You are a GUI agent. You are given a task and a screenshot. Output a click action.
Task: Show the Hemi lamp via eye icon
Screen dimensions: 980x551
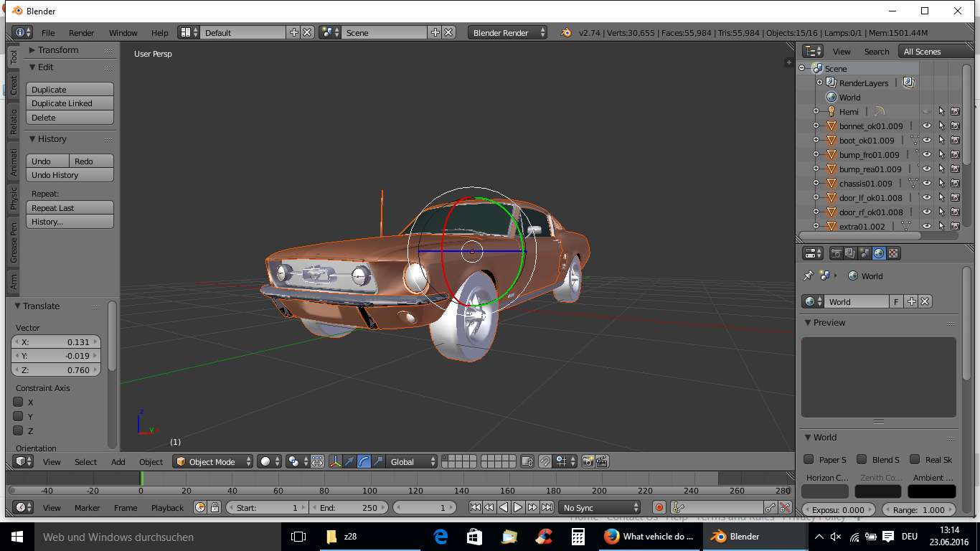(927, 111)
